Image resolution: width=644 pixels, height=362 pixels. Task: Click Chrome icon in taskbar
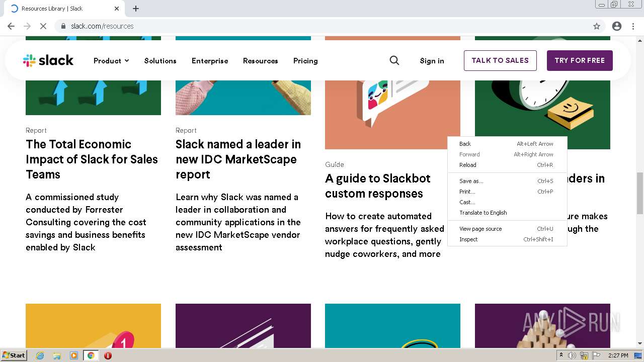click(91, 355)
